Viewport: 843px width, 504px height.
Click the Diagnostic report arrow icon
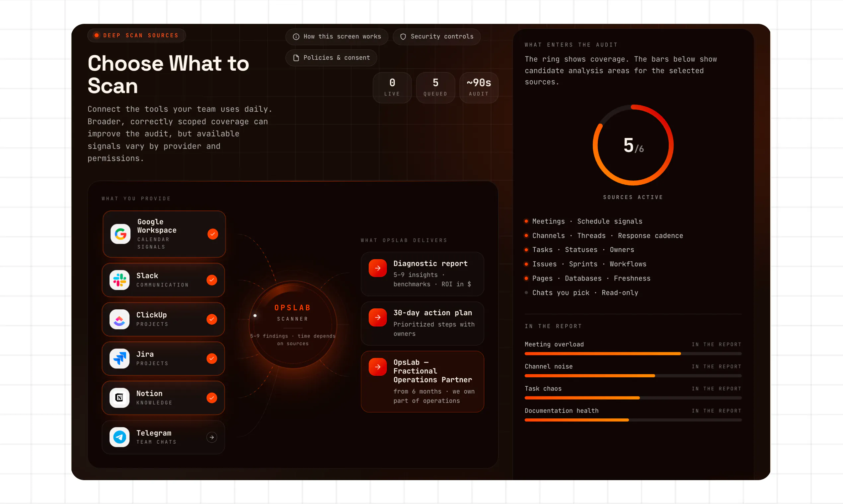pos(378,268)
